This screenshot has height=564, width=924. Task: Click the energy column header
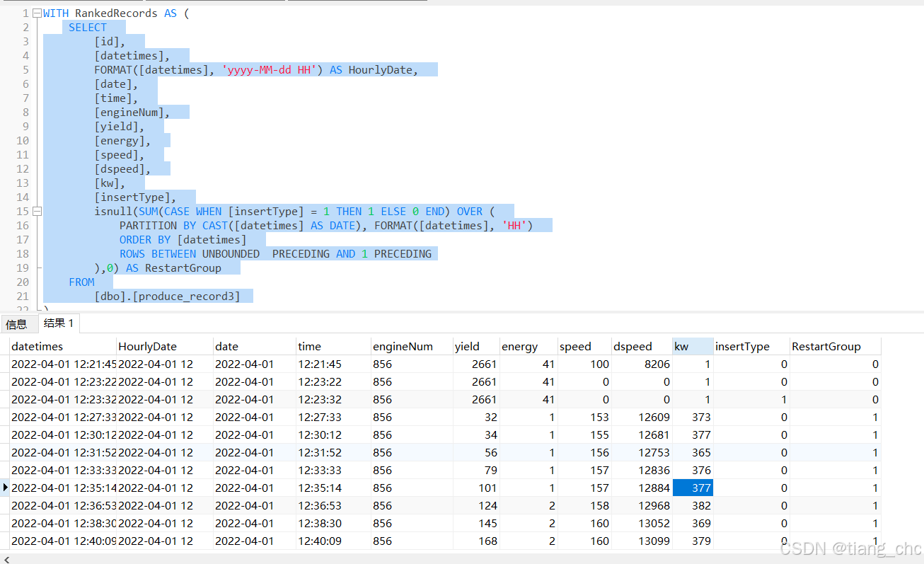coord(529,347)
